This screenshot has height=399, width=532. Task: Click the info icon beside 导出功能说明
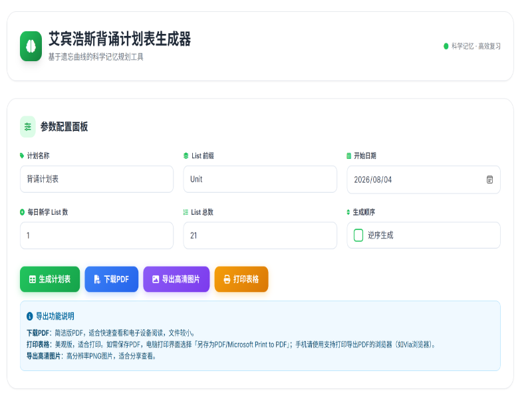point(30,317)
